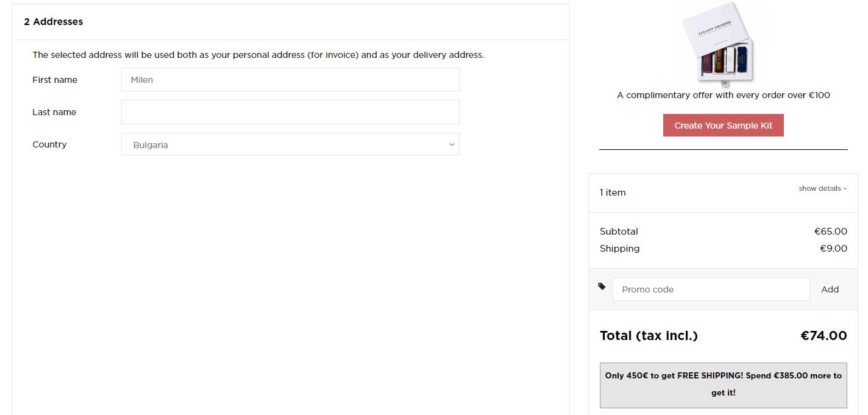Screen dimensions: 868x415
Task: Click the €65.00 subtotal amount
Action: [830, 232]
